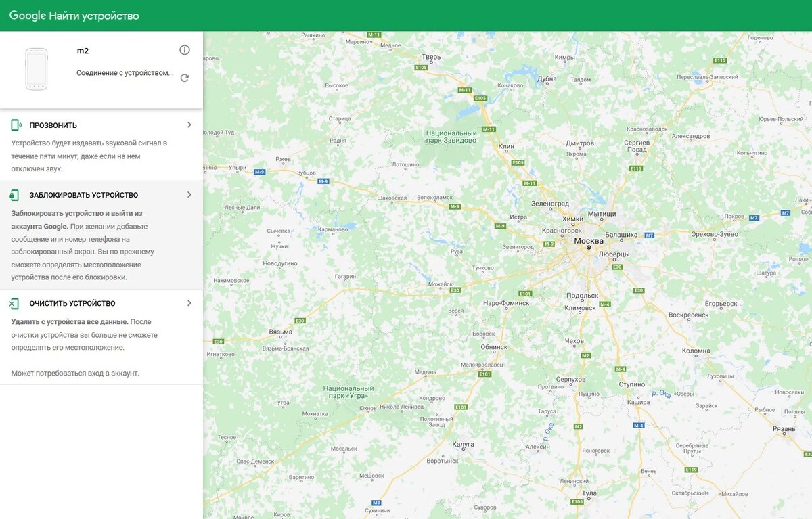Click Дубна label on the map
Screen dimensions: 812x519
(547, 78)
